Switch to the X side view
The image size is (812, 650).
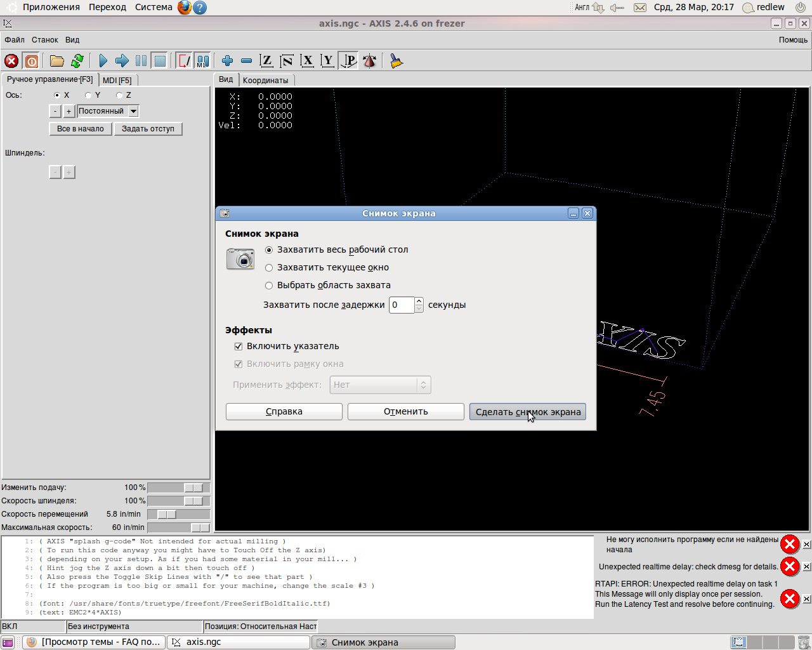(307, 61)
